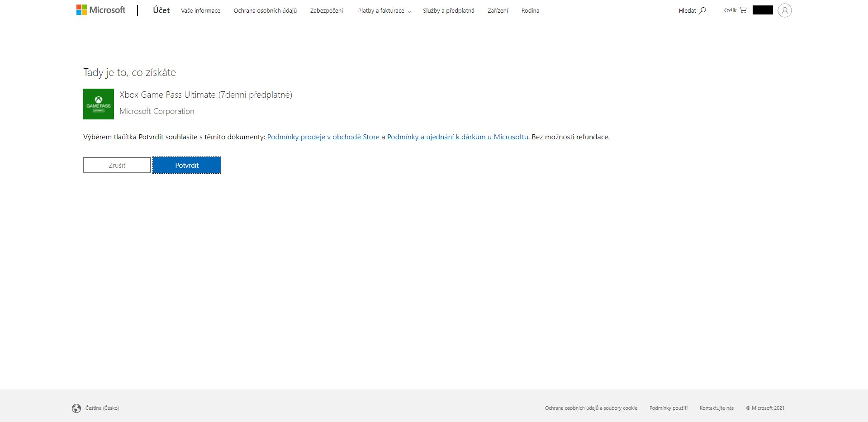Open the Účet home link
868x422 pixels.
click(x=161, y=10)
